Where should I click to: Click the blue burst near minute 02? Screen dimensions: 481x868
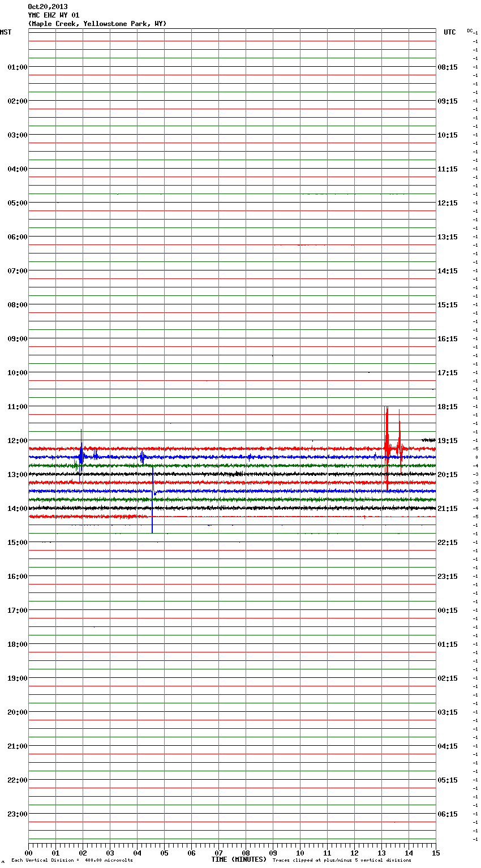pos(81,454)
